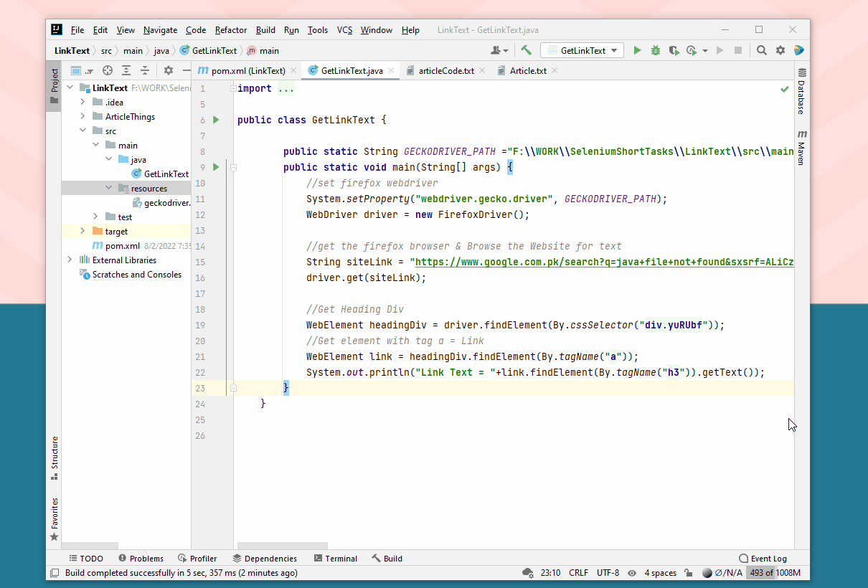Switch to the articleCode.txt tab
868x588 pixels.
(x=445, y=70)
